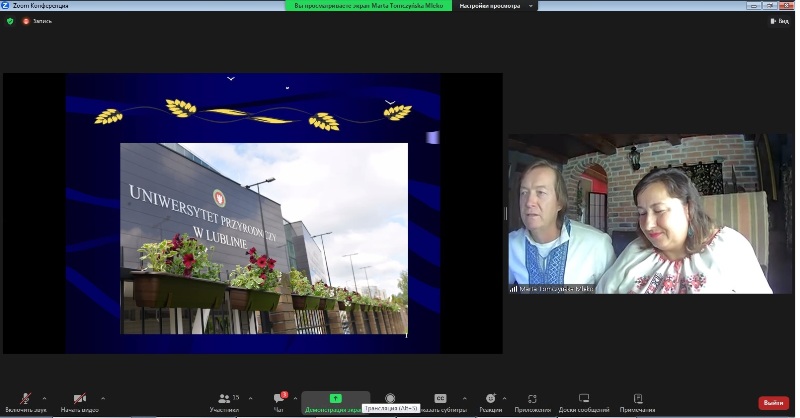This screenshot has width=800, height=418.
Task: Click the red recording indicator
Action: point(26,21)
